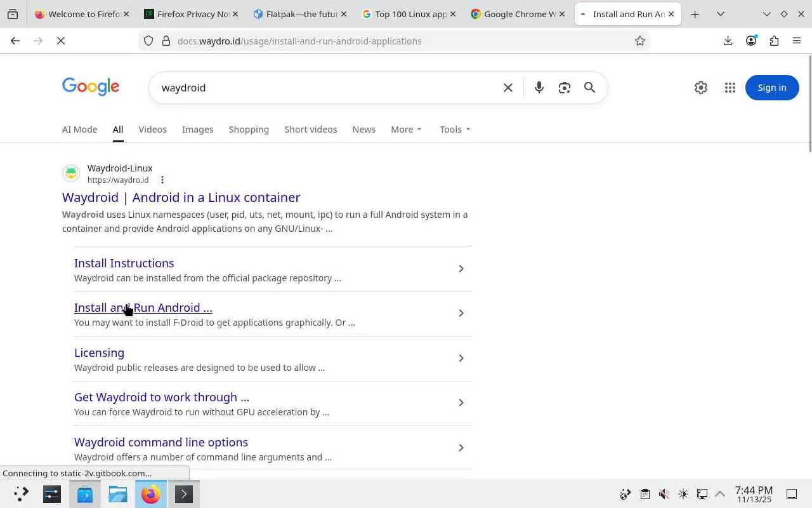Open the brightness tray applet

point(683,494)
